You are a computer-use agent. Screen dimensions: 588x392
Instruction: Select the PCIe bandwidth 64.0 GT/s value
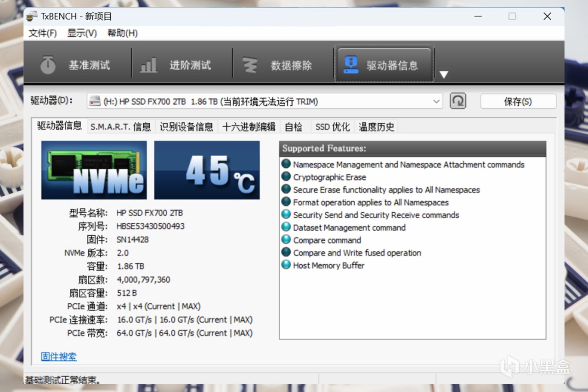click(185, 333)
